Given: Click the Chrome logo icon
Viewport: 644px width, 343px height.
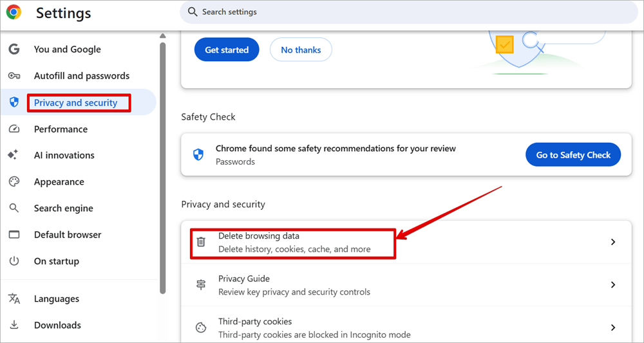Looking at the screenshot, I should tap(14, 12).
